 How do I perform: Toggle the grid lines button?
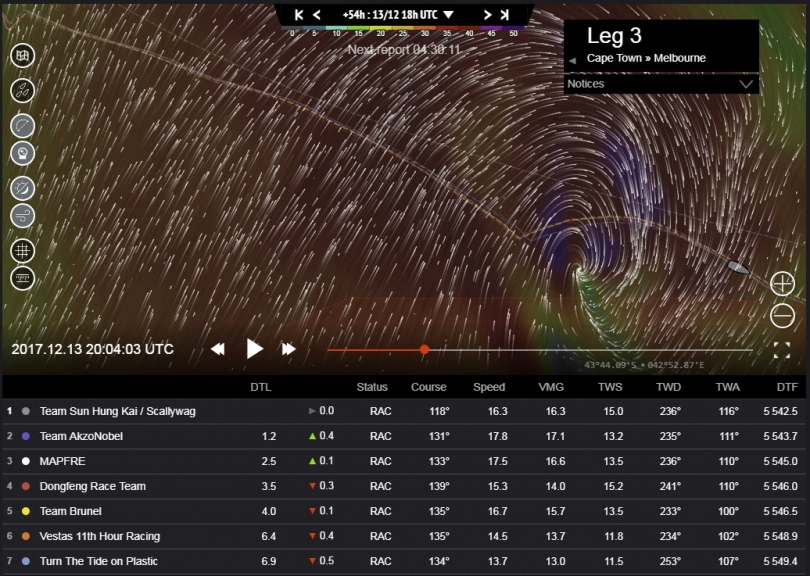tap(23, 251)
